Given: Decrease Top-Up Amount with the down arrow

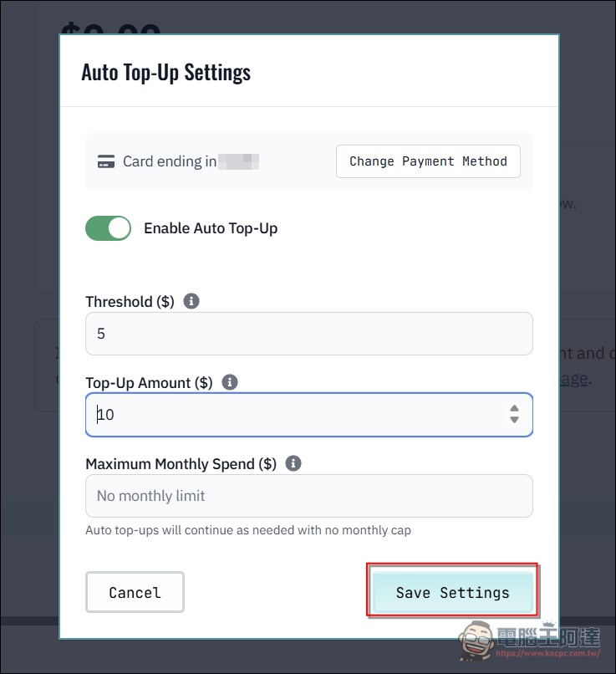Looking at the screenshot, I should coord(514,420).
